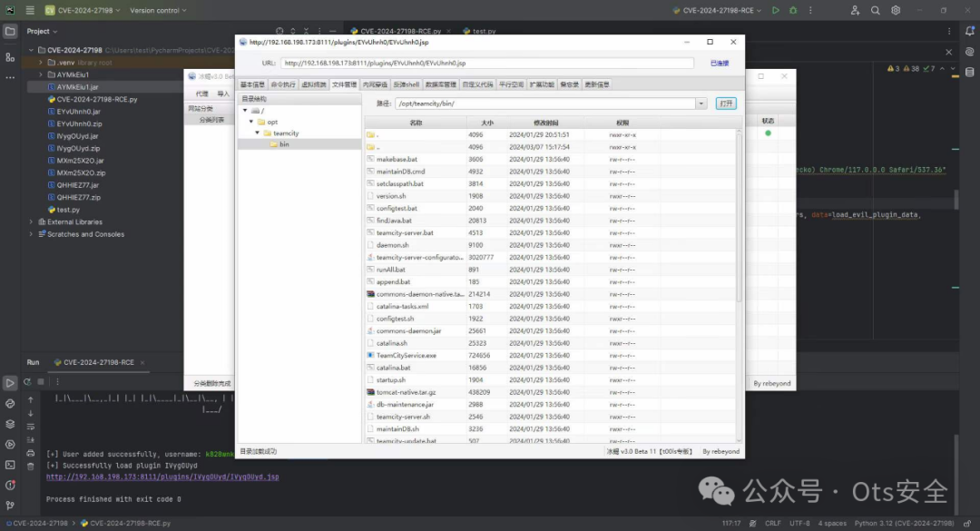
Task: Click down arrow in Run console gutter
Action: 31,413
